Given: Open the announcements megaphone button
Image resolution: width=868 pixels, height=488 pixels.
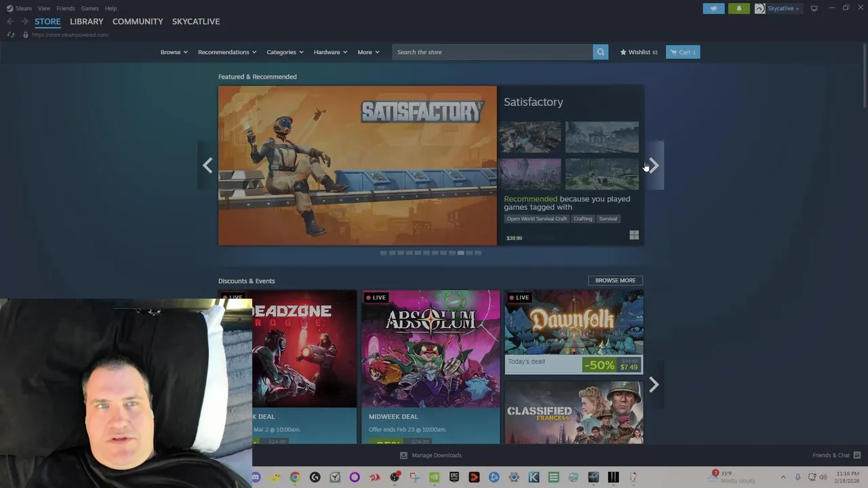Looking at the screenshot, I should pyautogui.click(x=713, y=8).
